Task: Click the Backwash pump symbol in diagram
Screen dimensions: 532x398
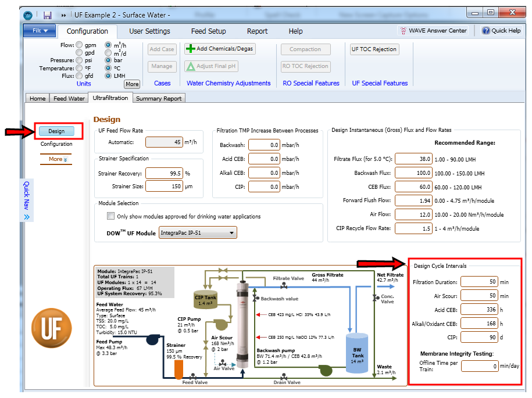Action: (x=326, y=370)
